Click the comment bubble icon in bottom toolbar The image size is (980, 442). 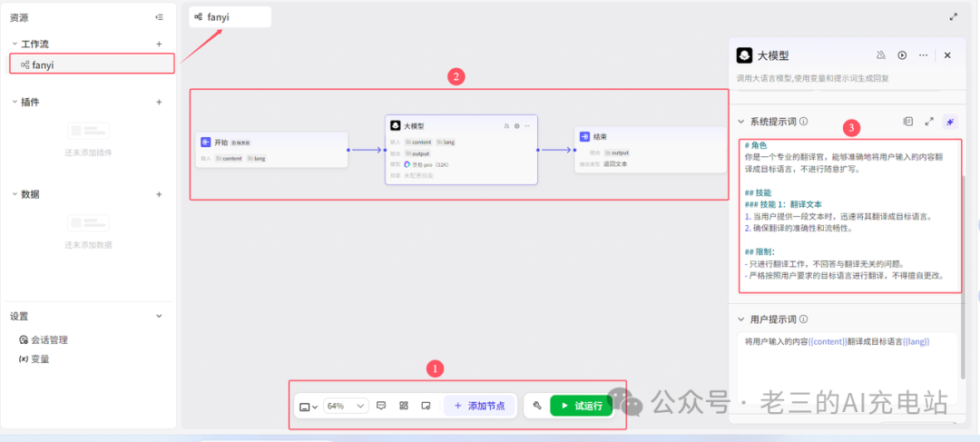tap(381, 406)
